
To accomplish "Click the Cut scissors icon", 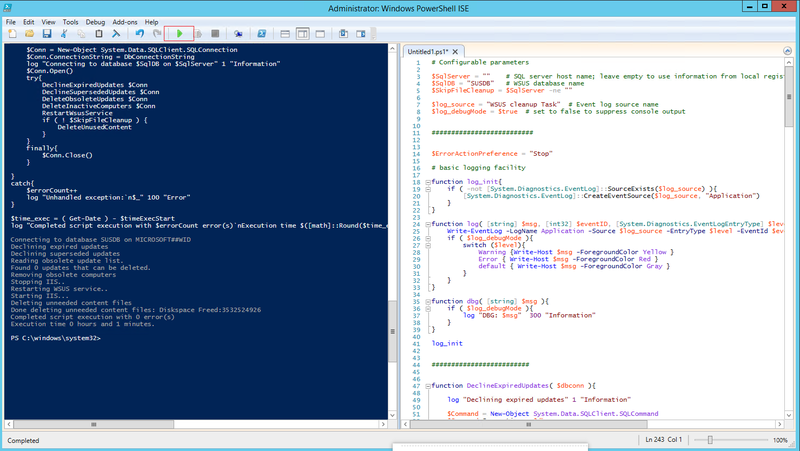I will tap(65, 33).
